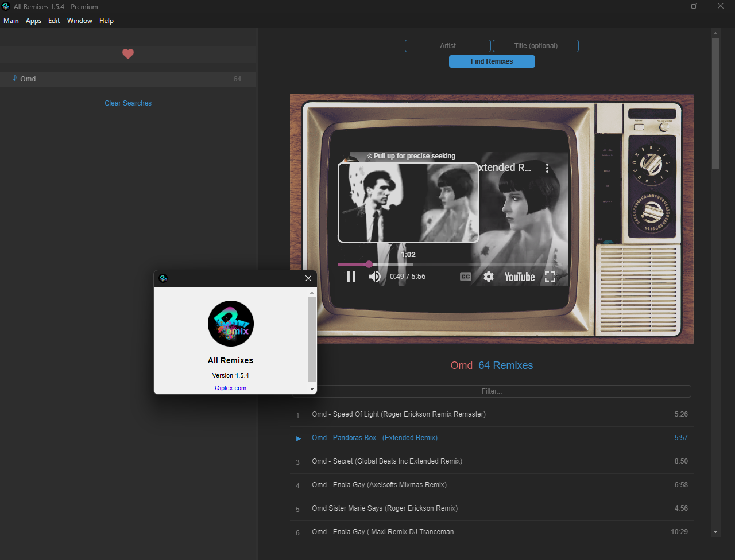
Task: Click the main list scrollbar up arrow
Action: (716, 34)
